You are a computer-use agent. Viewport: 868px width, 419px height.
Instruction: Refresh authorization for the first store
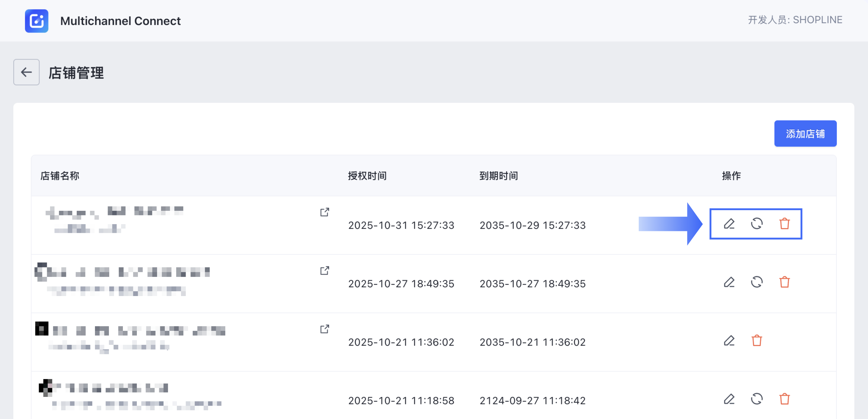point(757,223)
